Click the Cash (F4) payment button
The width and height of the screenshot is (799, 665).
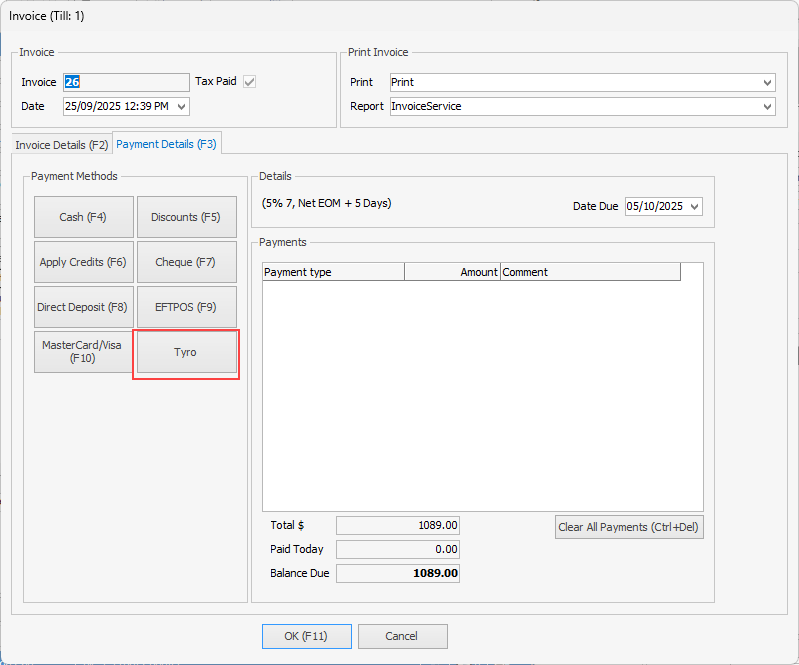83,217
